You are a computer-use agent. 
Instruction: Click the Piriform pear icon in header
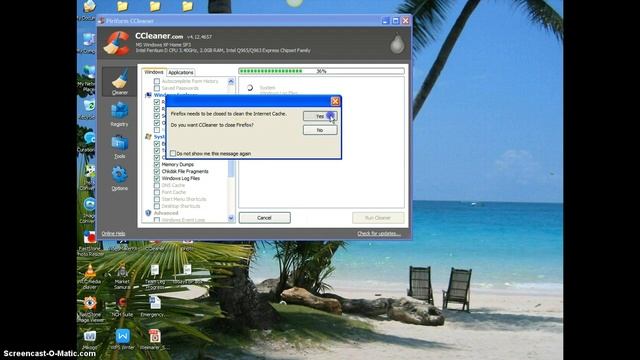[397, 44]
